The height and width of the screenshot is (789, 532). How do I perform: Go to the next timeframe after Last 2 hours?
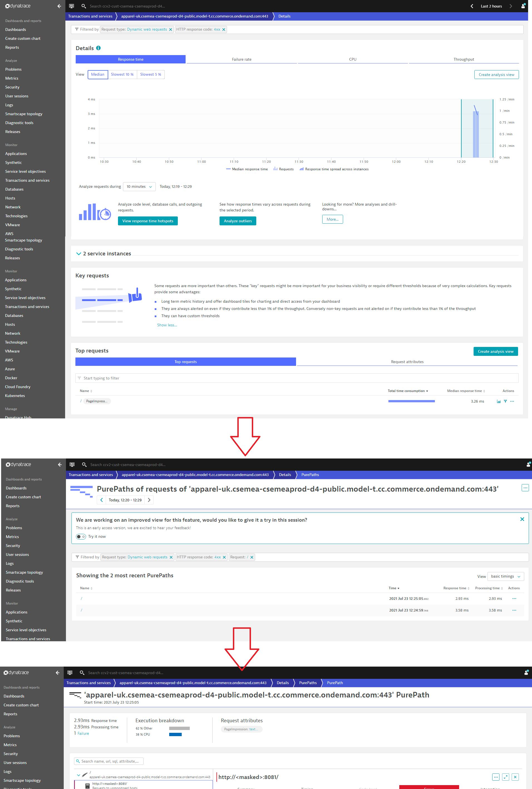pyautogui.click(x=511, y=6)
